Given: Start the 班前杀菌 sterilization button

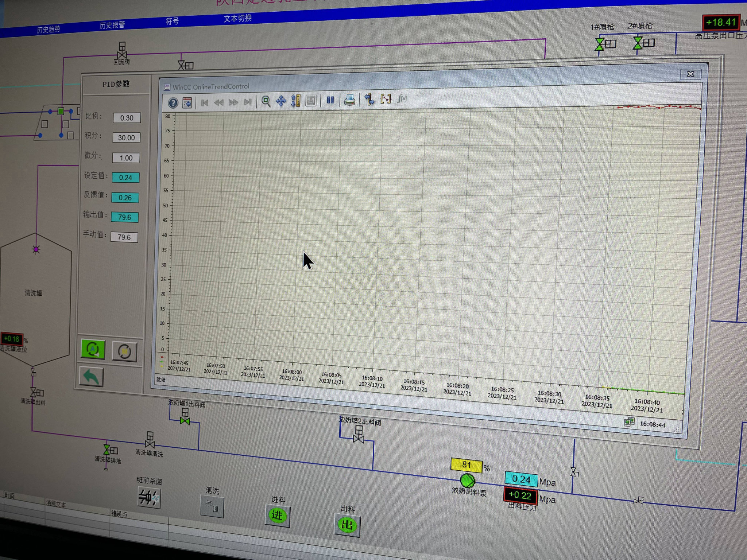Looking at the screenshot, I should [x=149, y=497].
